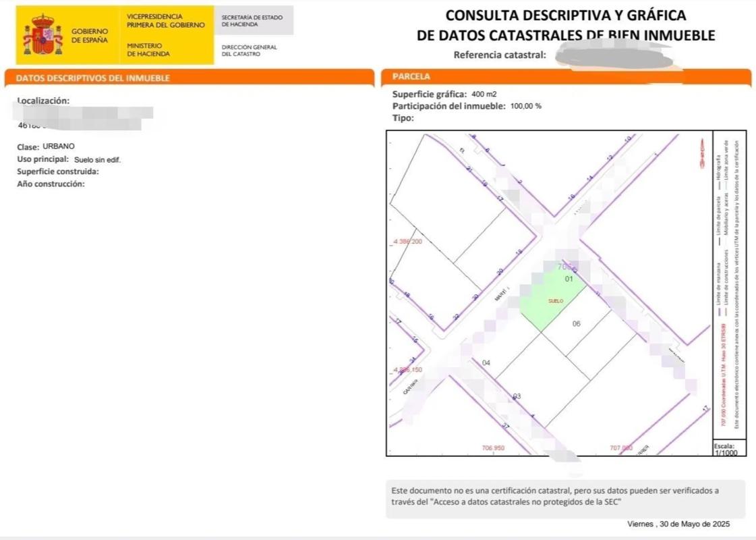Click the 4.386.200 coordinate label
Image resolution: width=756 pixels, height=540 pixels.
(407, 241)
